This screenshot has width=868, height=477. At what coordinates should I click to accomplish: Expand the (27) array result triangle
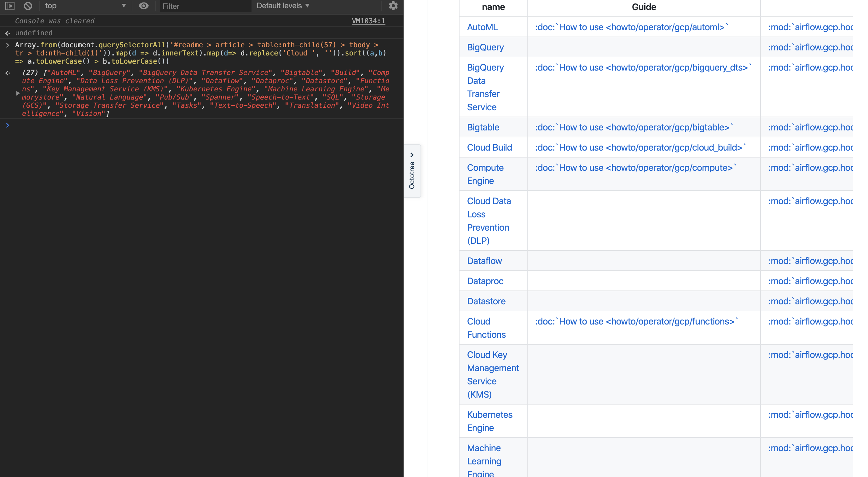(x=18, y=93)
